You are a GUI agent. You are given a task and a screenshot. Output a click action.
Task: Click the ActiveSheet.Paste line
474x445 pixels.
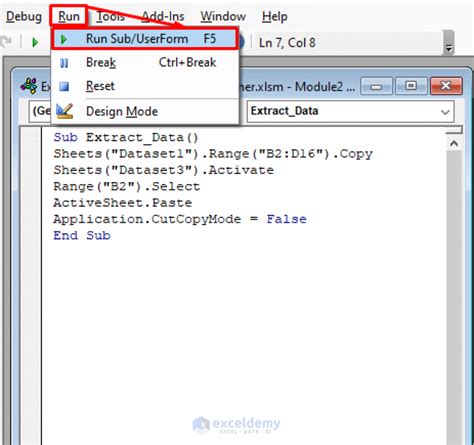[123, 203]
